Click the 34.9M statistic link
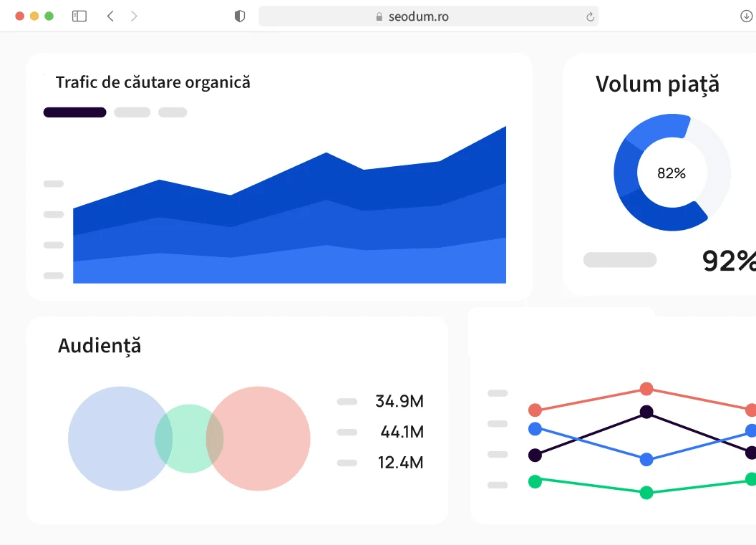This screenshot has height=545, width=756. point(399,402)
